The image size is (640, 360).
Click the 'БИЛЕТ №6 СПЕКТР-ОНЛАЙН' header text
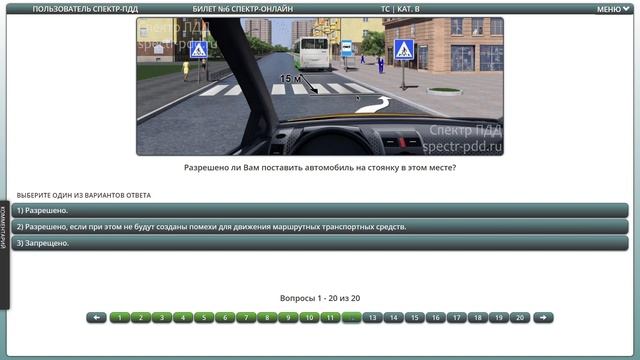[x=243, y=9]
